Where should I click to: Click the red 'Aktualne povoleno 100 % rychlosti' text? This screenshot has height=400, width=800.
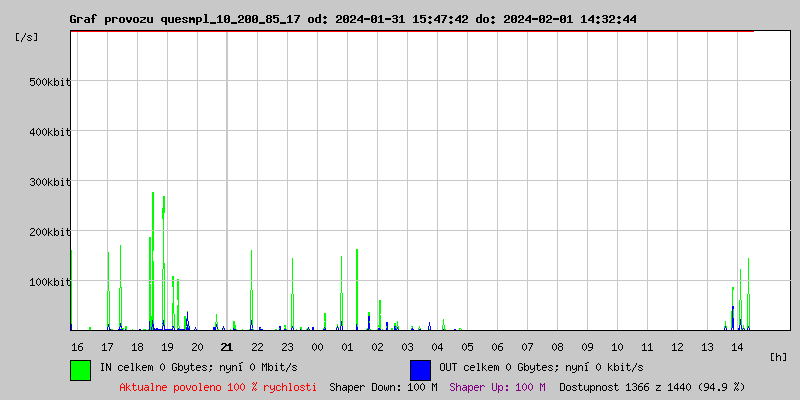pos(218,387)
